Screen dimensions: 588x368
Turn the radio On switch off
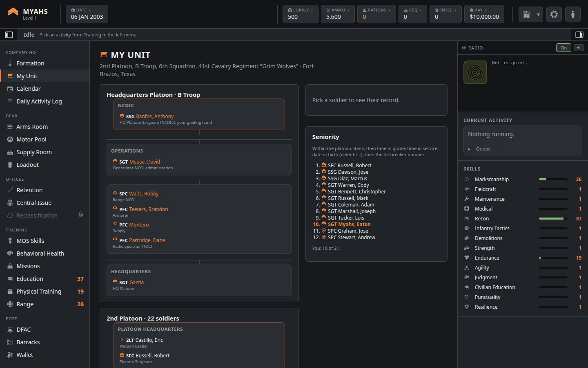click(x=563, y=48)
